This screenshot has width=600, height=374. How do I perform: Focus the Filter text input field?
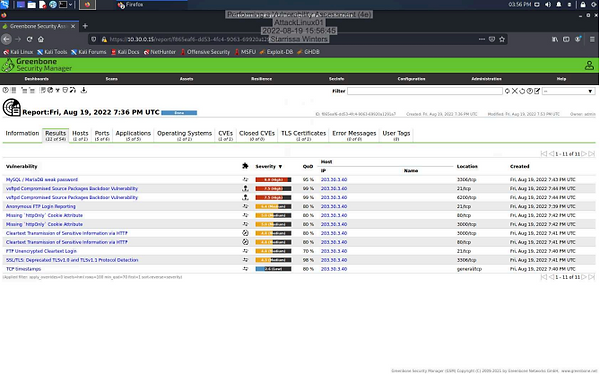click(x=425, y=91)
